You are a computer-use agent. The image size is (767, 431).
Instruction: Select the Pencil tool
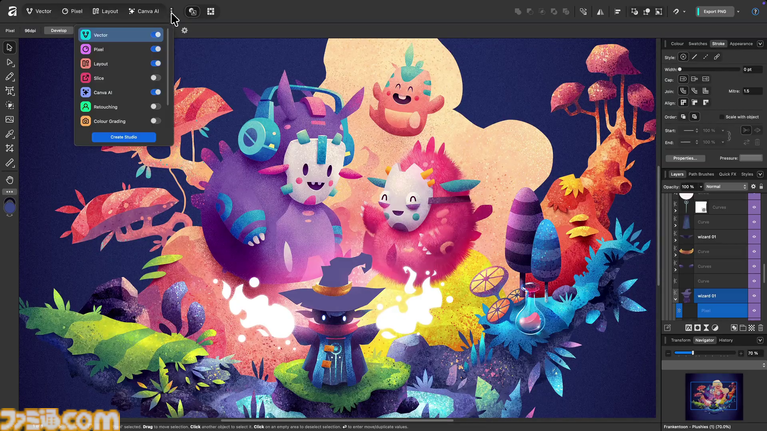(10, 77)
